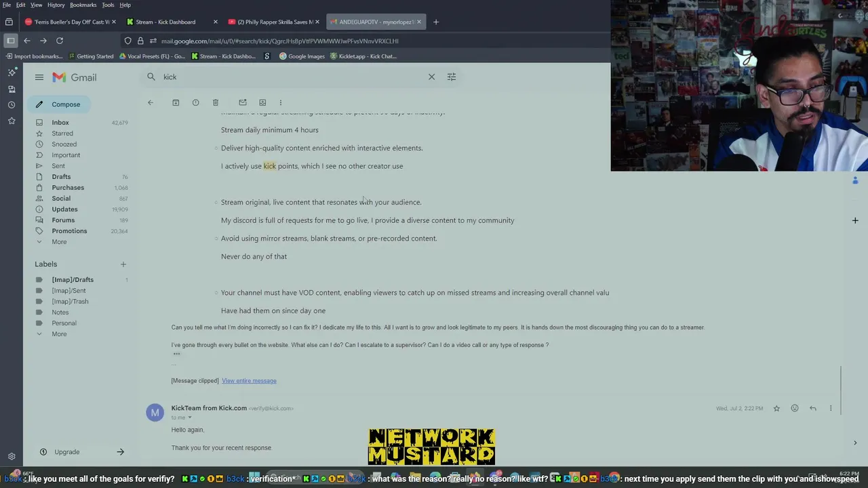The width and height of the screenshot is (868, 488).
Task: Create a new label with plus
Action: click(123, 264)
